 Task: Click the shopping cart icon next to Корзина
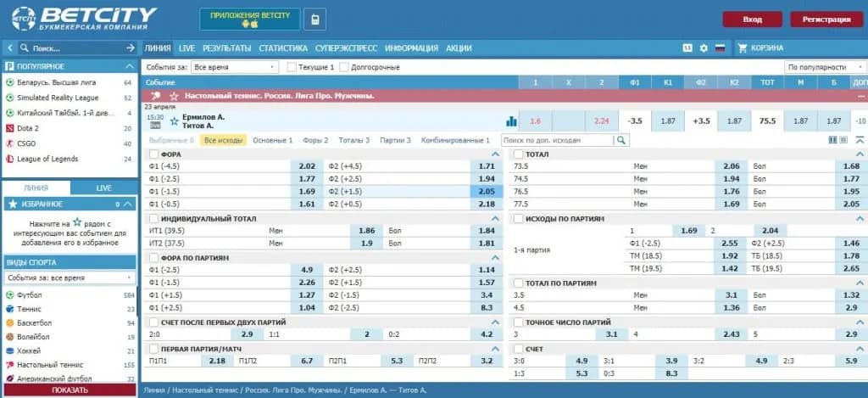(x=743, y=48)
